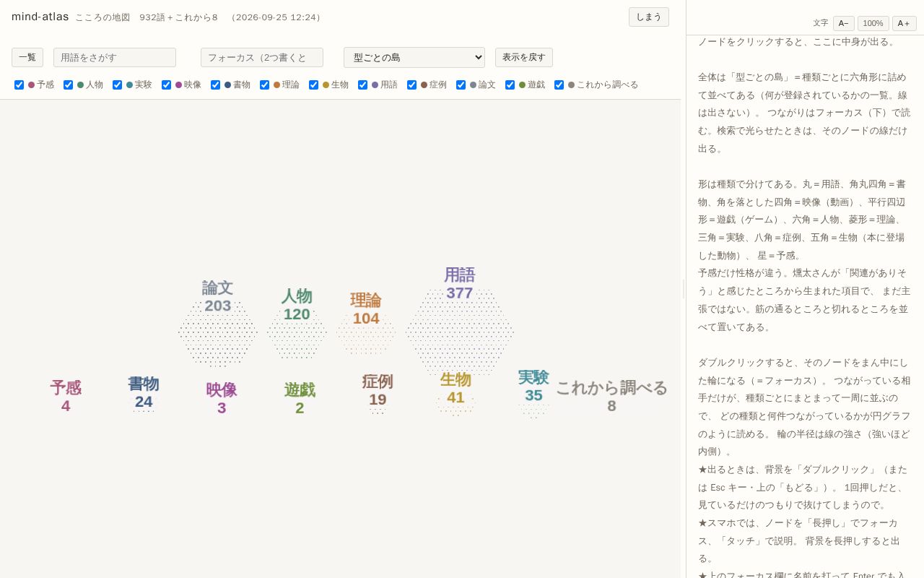Uncheck the 予感 filter checkbox
Viewport: 924px width, 578px height.
[x=19, y=85]
